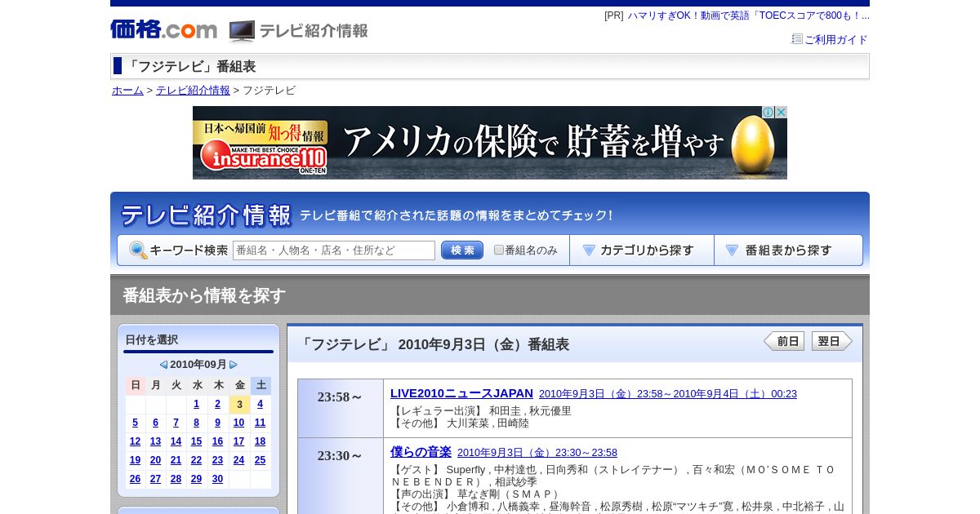Viewport: 980px width, 514px height.
Task: Click the ご利用ガイド guide icon
Action: 797,38
